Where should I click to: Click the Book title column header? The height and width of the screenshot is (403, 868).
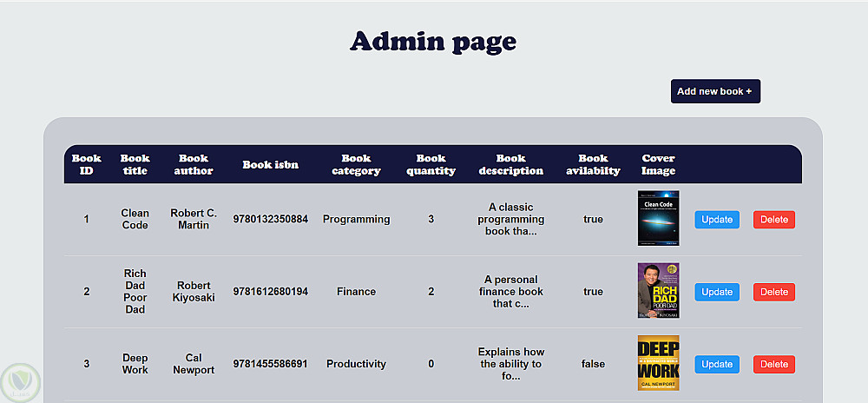(x=135, y=164)
